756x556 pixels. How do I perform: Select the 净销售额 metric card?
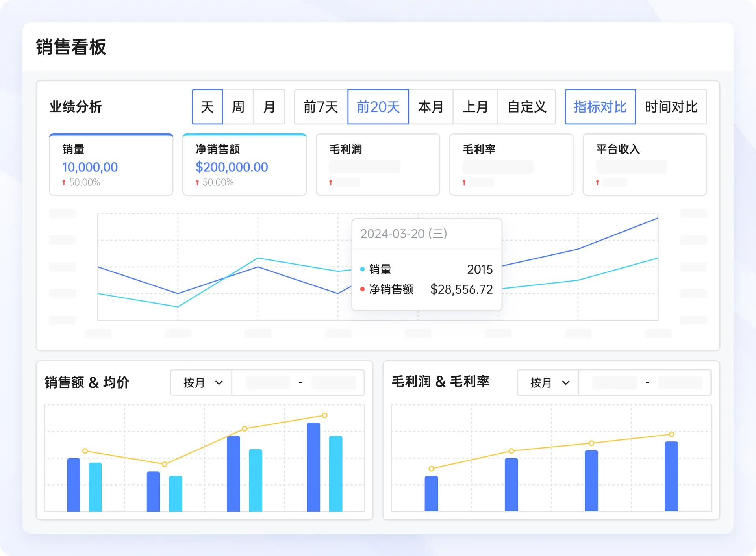pos(245,165)
